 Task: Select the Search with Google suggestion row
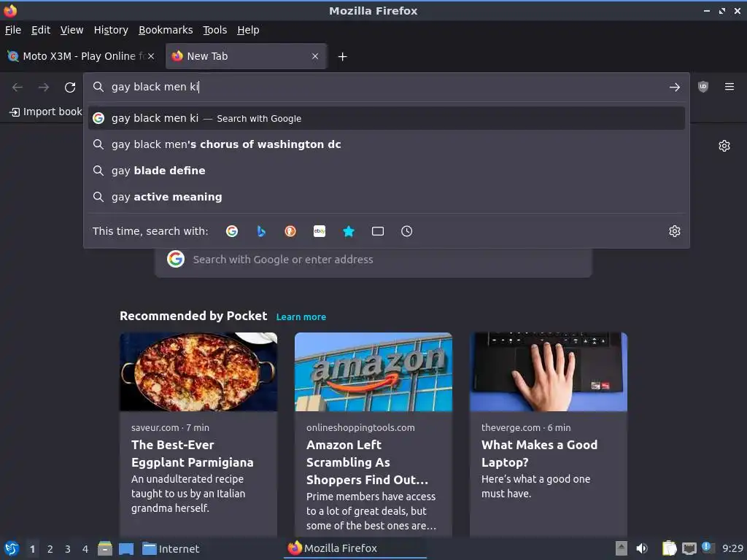pos(387,118)
